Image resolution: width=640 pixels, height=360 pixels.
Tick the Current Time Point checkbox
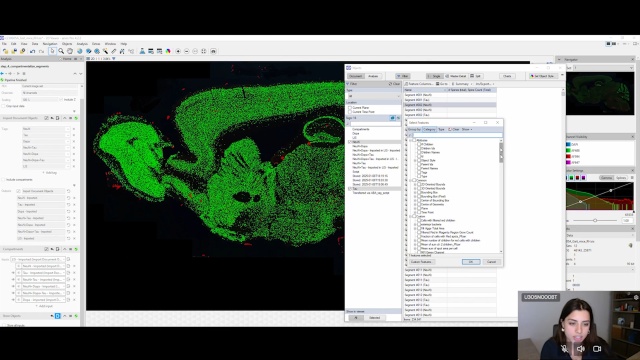[x=350, y=112]
